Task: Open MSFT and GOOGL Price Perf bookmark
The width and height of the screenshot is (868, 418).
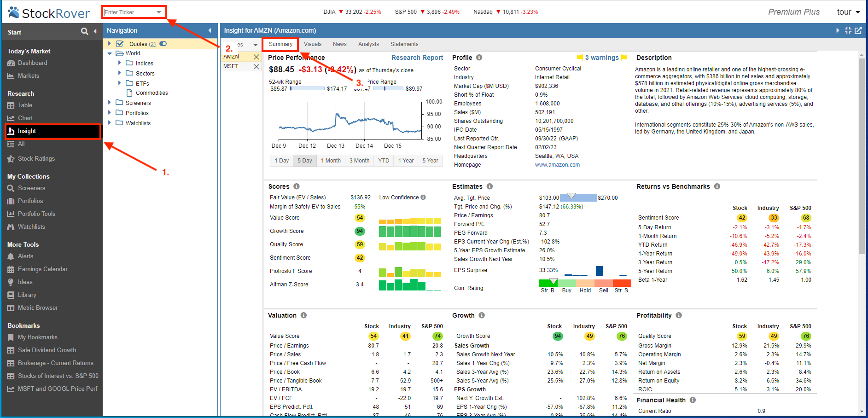Action: point(52,389)
